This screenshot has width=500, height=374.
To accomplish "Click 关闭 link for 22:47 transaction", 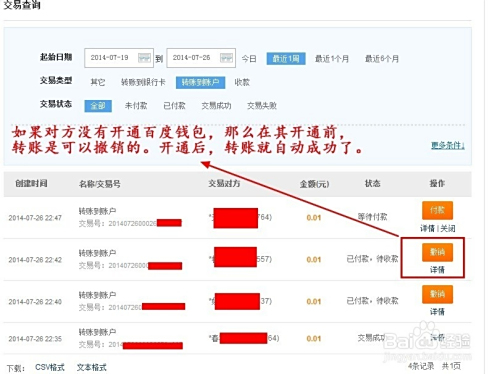I will [448, 229].
